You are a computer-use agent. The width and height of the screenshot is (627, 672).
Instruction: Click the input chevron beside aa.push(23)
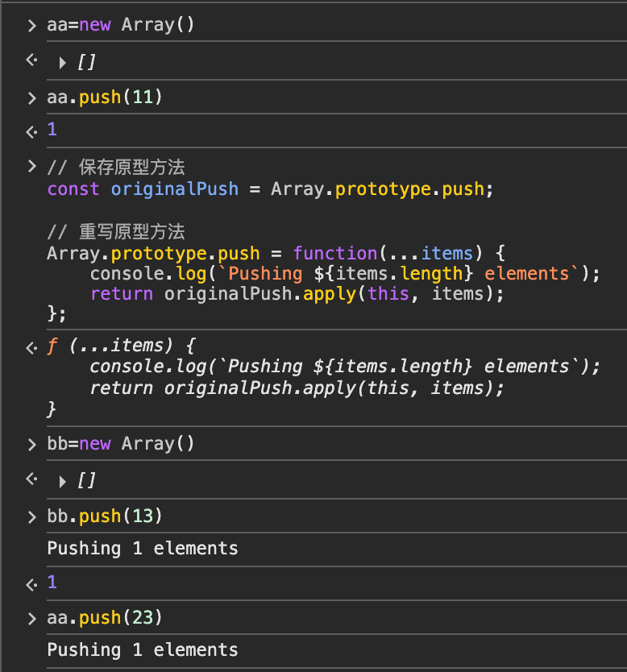[31, 618]
